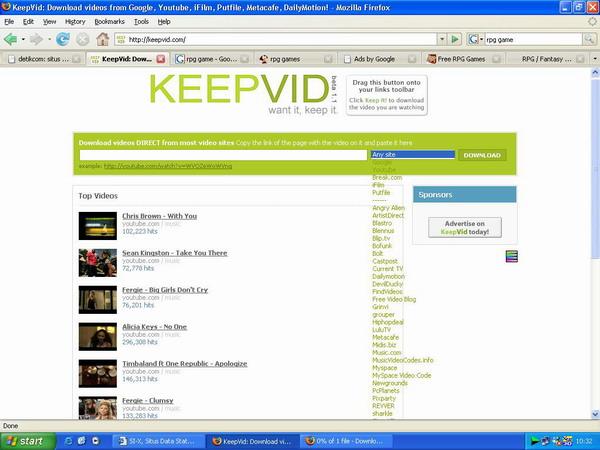
Task: Click the 'Drag this button' bookmarklet box
Action: click(x=386, y=95)
